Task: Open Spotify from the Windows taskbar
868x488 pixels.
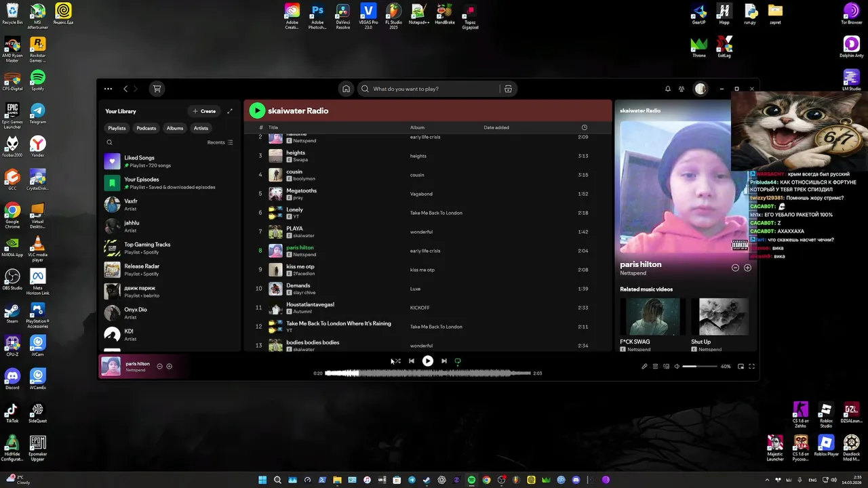Action: pos(471,480)
